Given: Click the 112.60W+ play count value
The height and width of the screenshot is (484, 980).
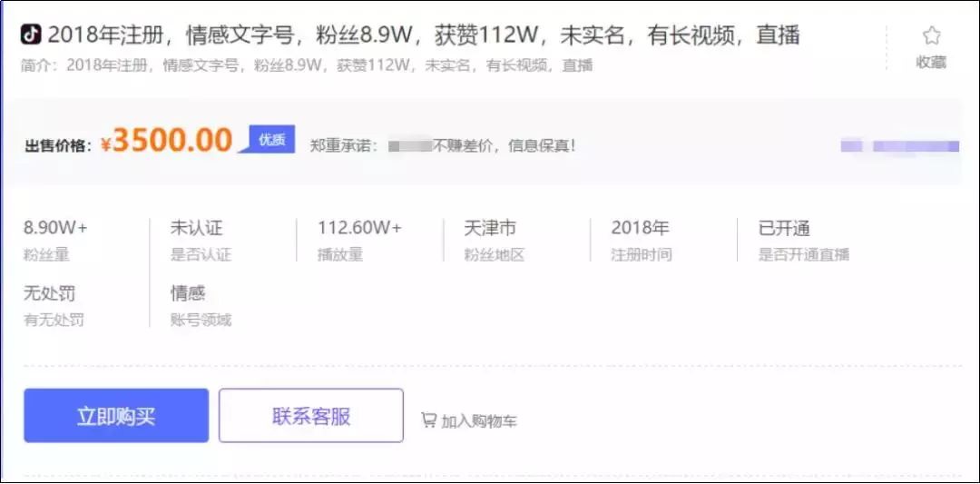Looking at the screenshot, I should click(360, 228).
